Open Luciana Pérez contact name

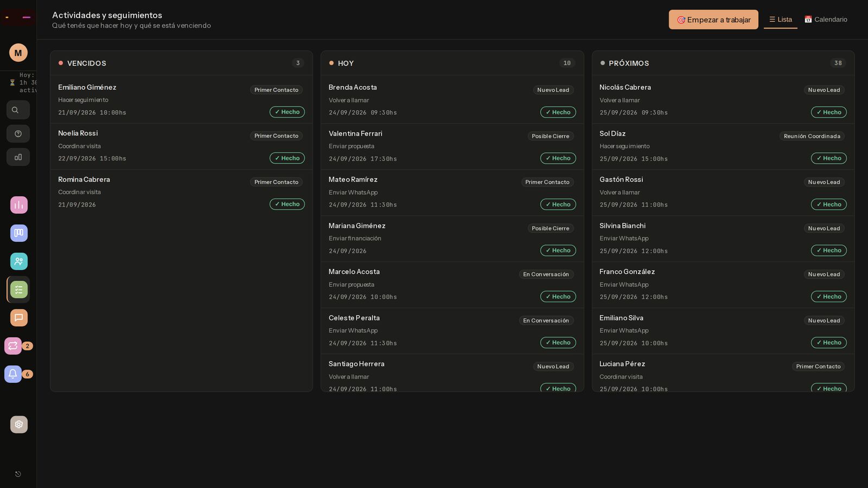tap(622, 364)
